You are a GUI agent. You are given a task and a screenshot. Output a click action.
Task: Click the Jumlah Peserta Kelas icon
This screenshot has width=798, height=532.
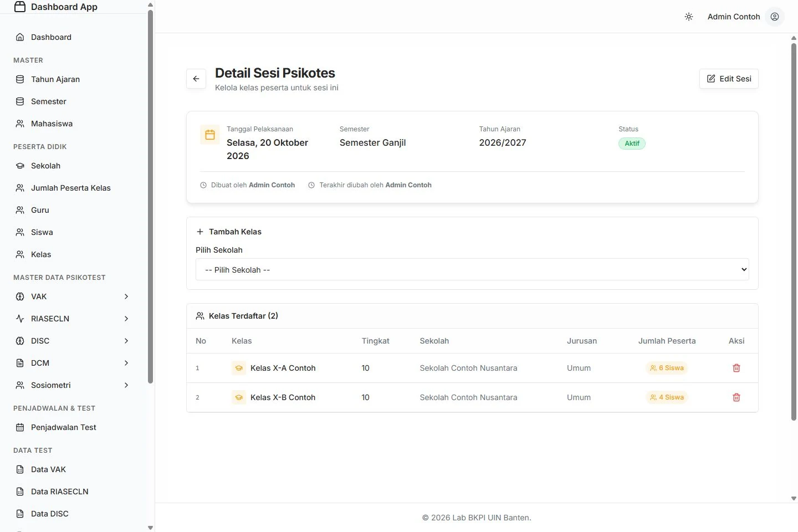click(x=20, y=188)
